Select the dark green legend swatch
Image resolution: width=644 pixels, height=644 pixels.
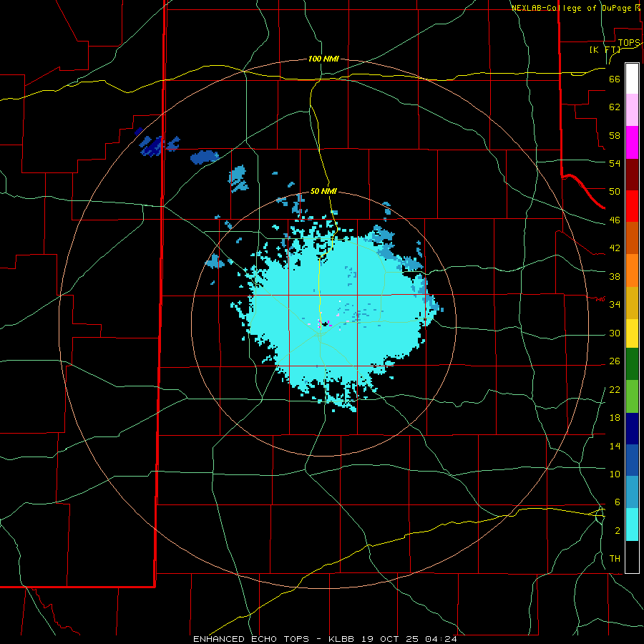[x=632, y=364]
